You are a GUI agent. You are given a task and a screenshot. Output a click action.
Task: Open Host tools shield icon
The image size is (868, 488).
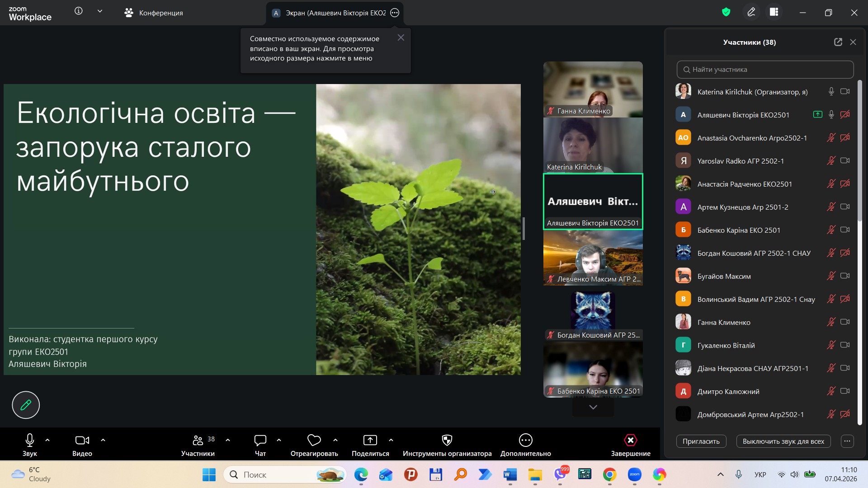point(447,440)
